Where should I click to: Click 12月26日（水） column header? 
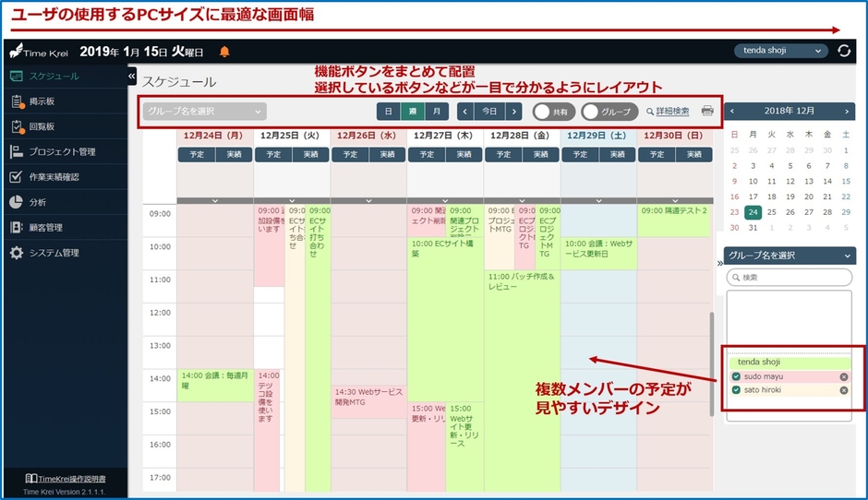[x=367, y=136]
